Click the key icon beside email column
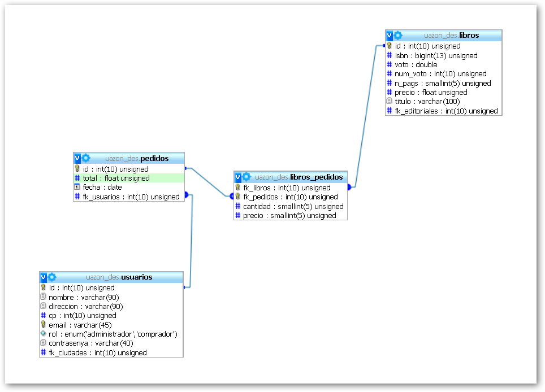This screenshot has height=392, width=545. click(43, 325)
